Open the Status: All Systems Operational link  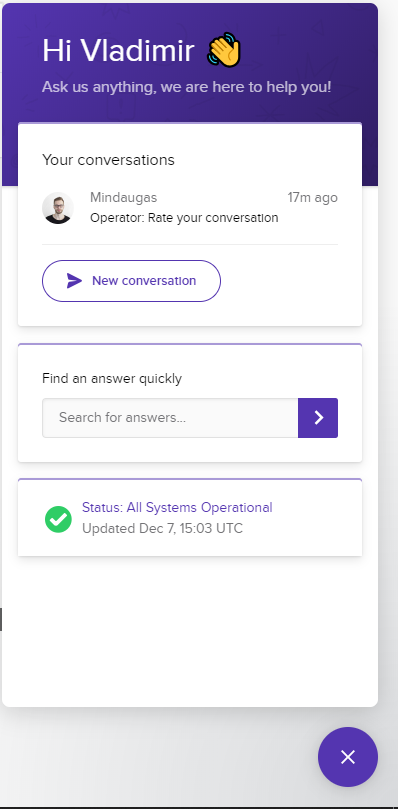(177, 508)
